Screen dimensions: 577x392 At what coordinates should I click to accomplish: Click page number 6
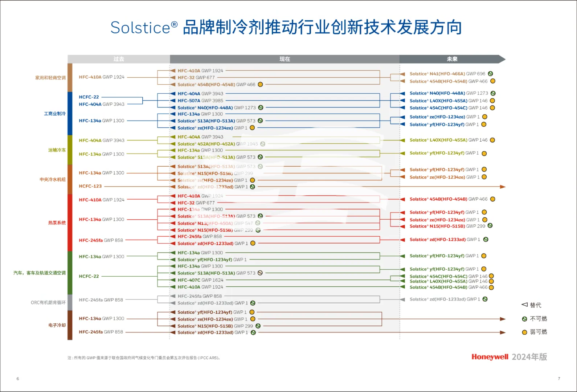18,379
